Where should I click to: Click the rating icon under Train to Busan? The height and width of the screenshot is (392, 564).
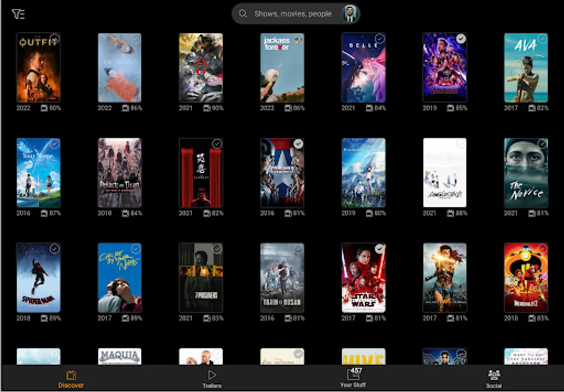(288, 318)
